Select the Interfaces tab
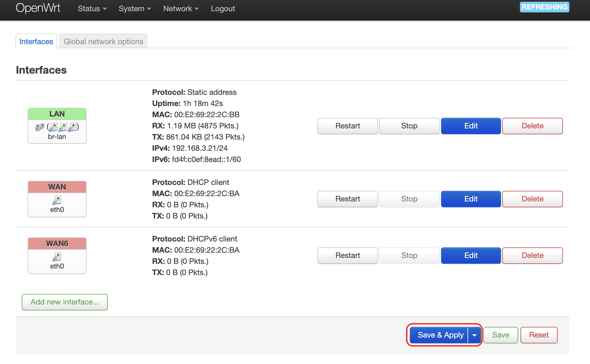The height and width of the screenshot is (364, 590). pyautogui.click(x=36, y=42)
